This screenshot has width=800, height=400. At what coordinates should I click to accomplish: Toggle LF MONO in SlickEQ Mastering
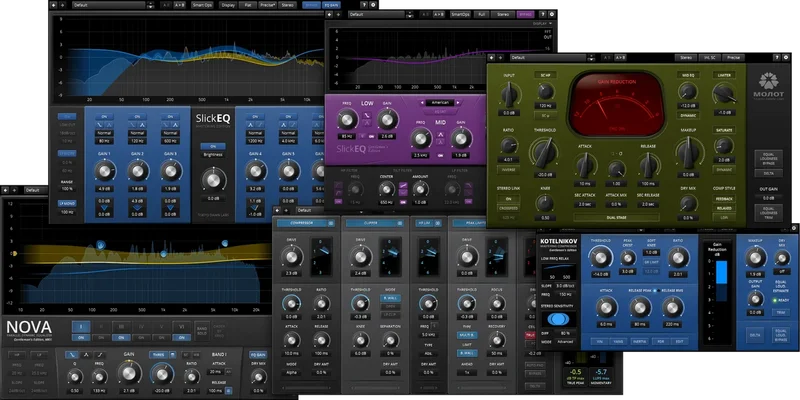tap(67, 203)
